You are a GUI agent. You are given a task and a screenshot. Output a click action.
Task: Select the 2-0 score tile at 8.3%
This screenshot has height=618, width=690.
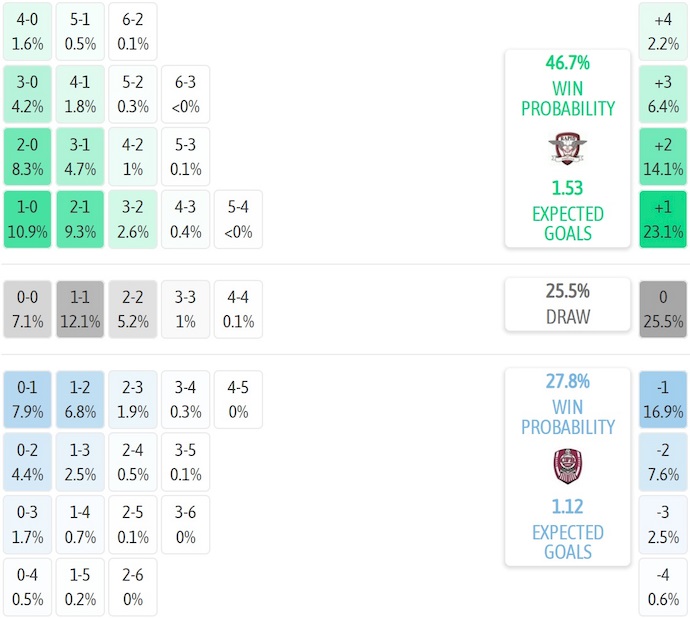(x=27, y=157)
